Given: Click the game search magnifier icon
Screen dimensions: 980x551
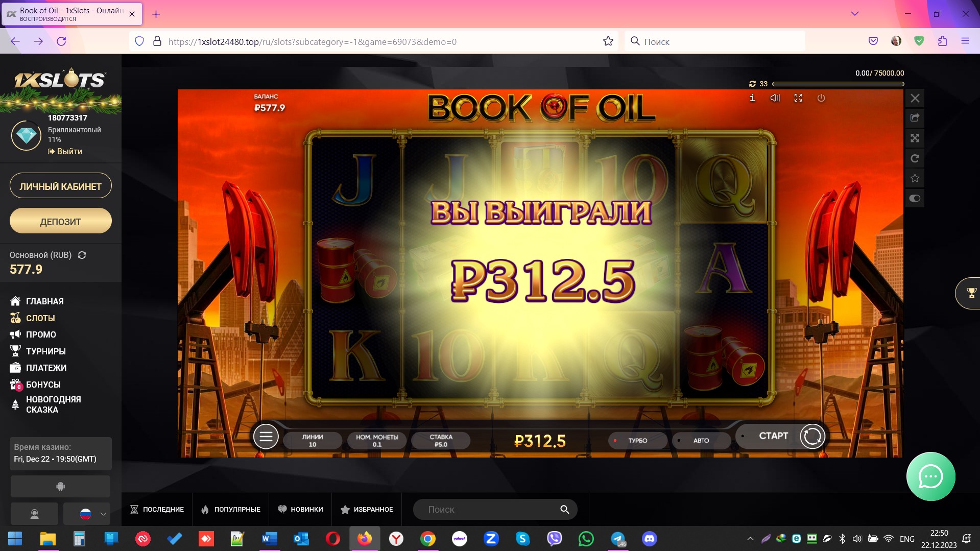Looking at the screenshot, I should [564, 510].
